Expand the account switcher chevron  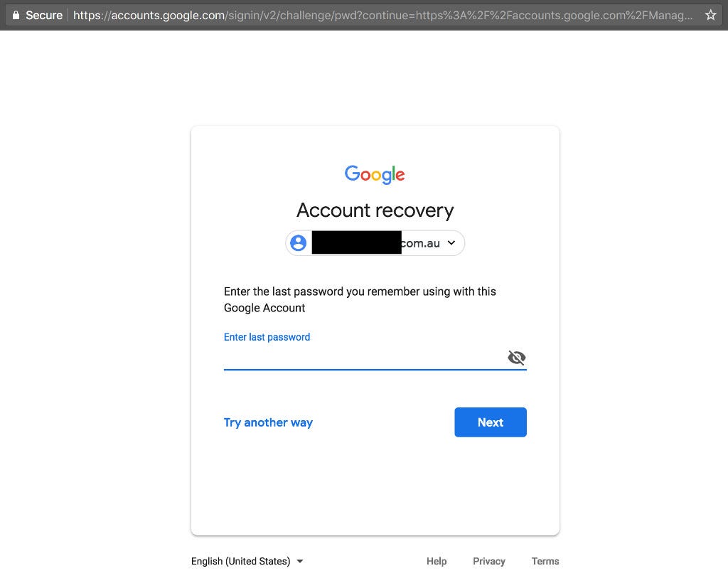coord(451,242)
